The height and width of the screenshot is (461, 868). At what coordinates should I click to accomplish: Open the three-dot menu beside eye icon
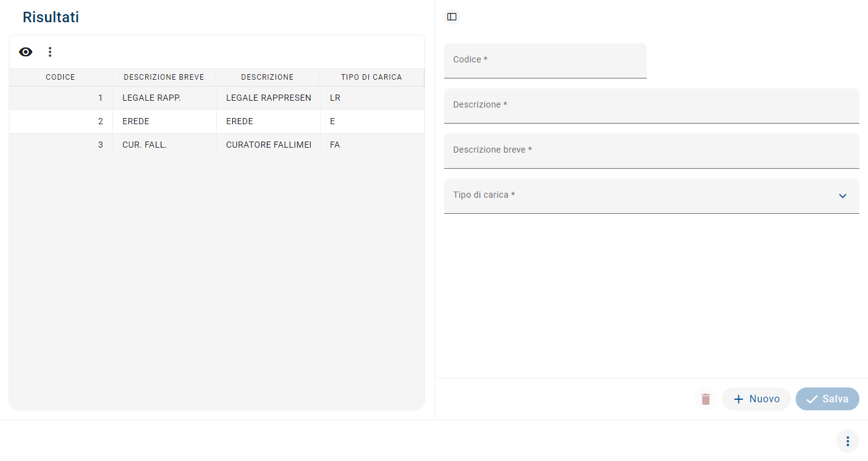click(x=50, y=52)
